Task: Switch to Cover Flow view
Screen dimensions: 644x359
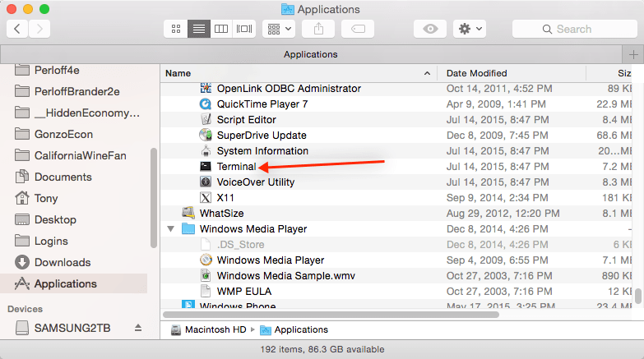Action: (244, 29)
